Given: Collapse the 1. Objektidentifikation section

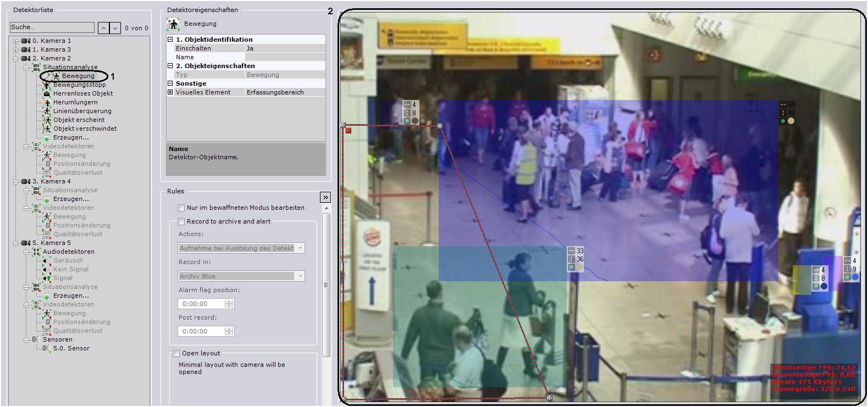Looking at the screenshot, I should [x=170, y=40].
